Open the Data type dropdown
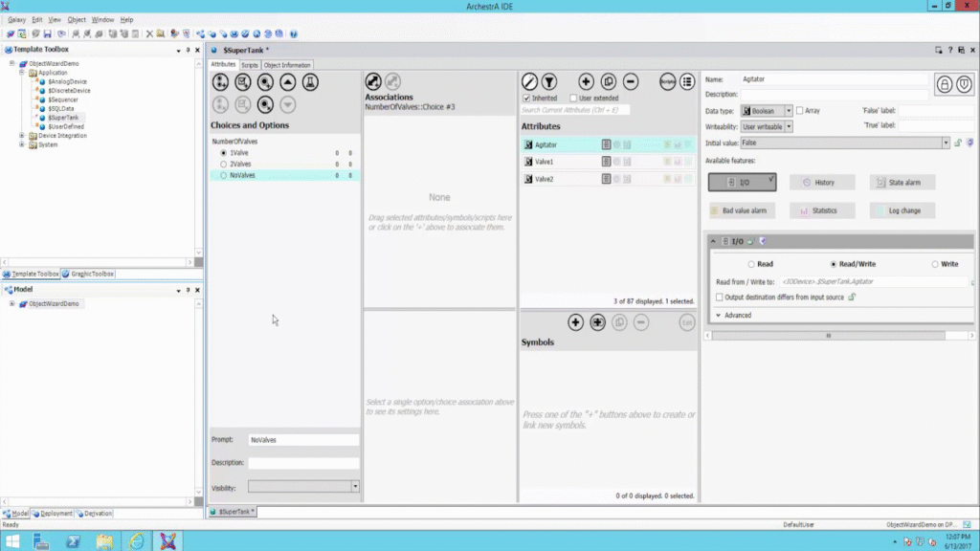Image resolution: width=980 pixels, height=551 pixels. [x=789, y=111]
